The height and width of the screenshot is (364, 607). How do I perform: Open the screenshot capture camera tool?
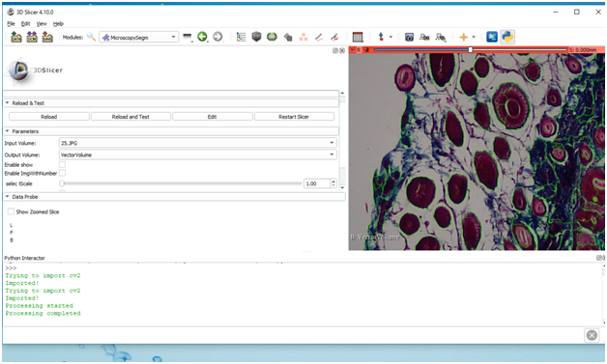click(x=409, y=37)
